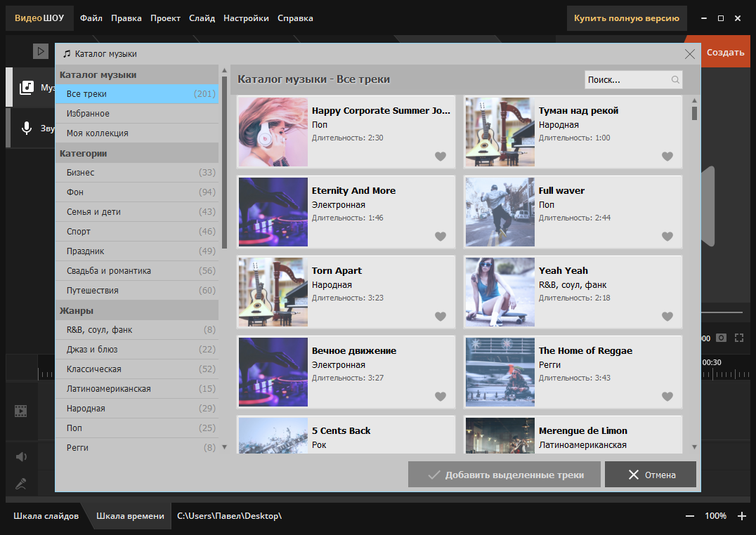Click track list scrollbar down arrow
The image size is (756, 535).
point(694,447)
